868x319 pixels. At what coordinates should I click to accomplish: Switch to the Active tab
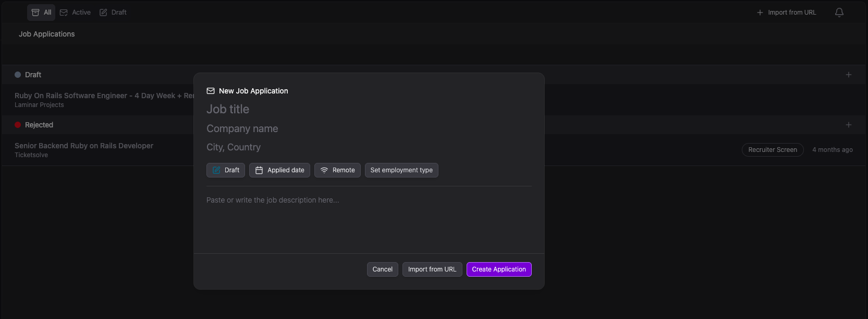coord(75,12)
